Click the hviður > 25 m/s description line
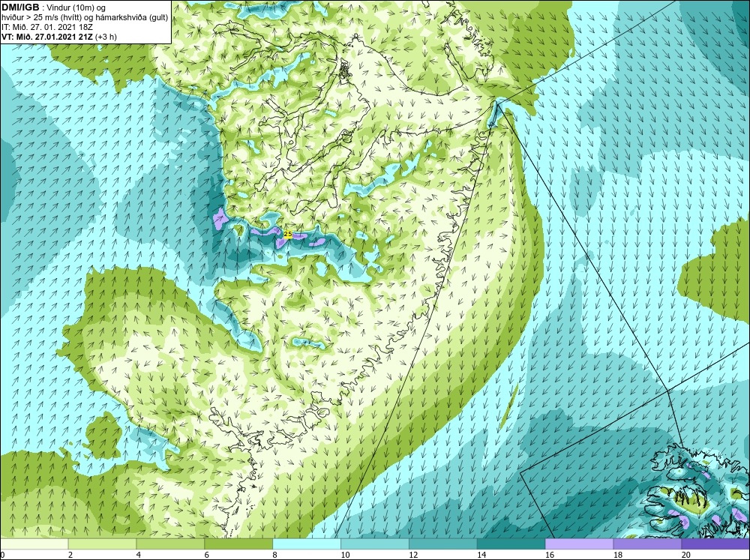Image resolution: width=750 pixels, height=560 pixels. [84, 18]
